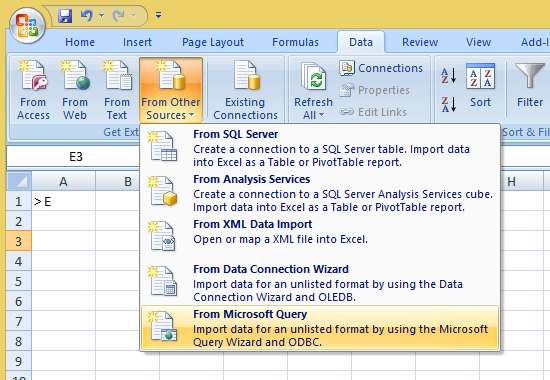
Task: Choose From Analysis Services entry
Action: click(320, 193)
